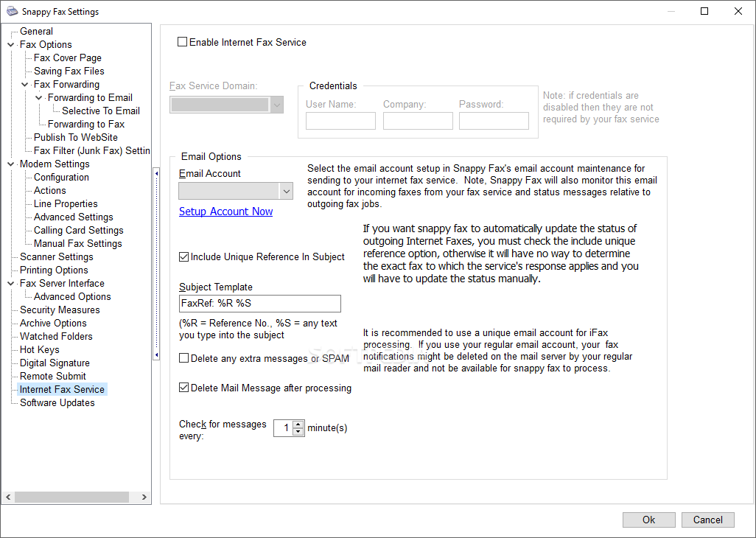756x538 pixels.
Task: Click the Snappy Fax title bar icon
Action: (12, 11)
